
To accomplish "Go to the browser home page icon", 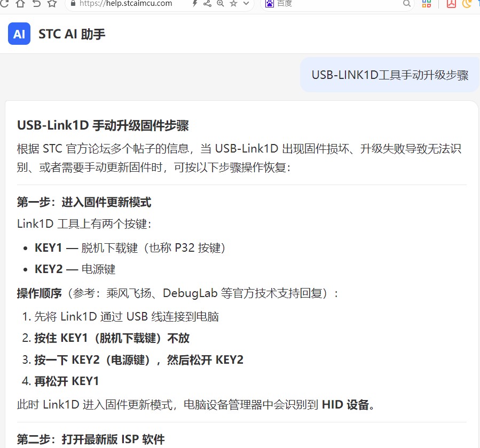I will point(20,3).
